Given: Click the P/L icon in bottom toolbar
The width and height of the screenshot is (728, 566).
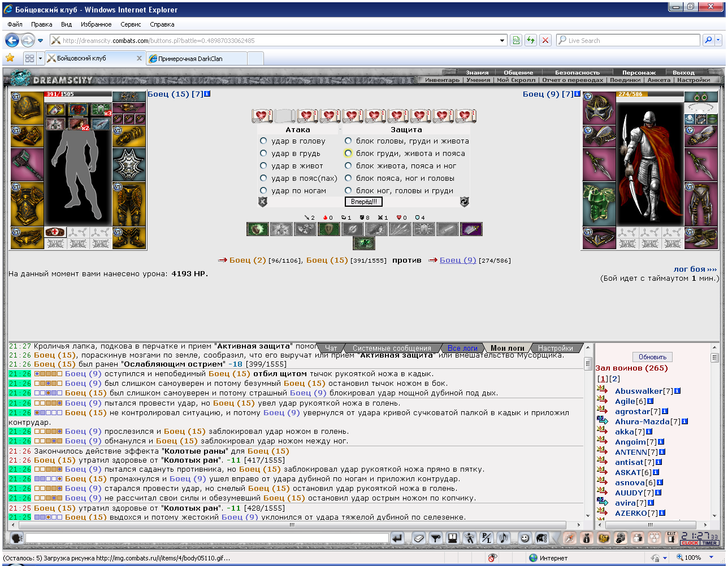Looking at the screenshot, I should pyautogui.click(x=486, y=538).
